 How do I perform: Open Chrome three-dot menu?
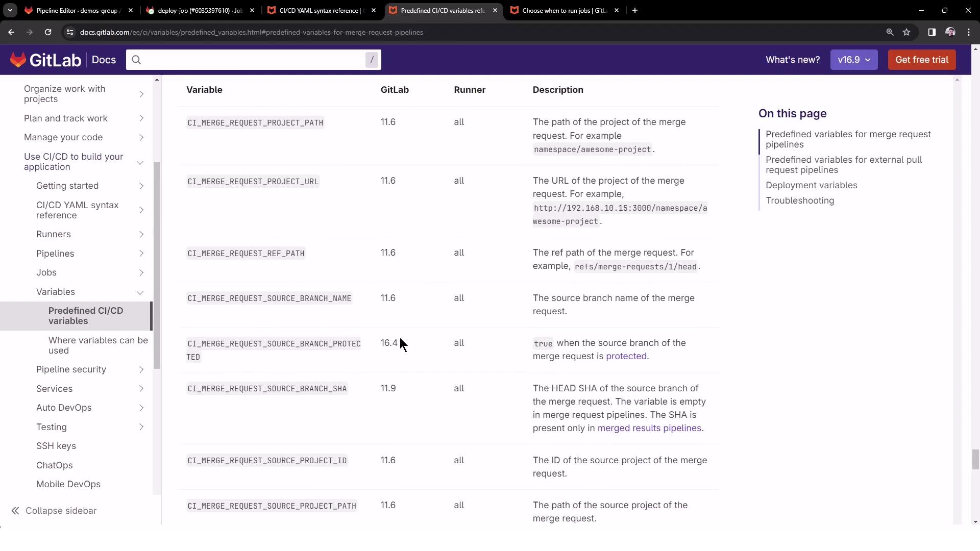[x=969, y=32]
